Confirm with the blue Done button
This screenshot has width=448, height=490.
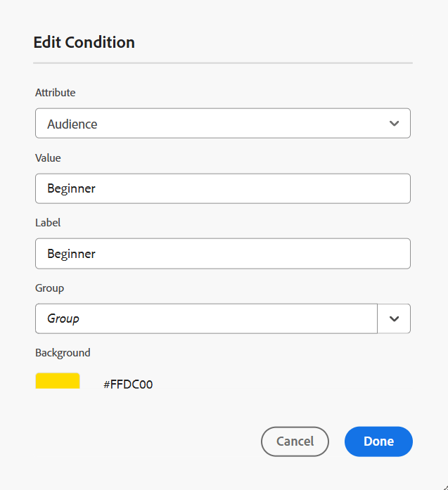coord(378,441)
